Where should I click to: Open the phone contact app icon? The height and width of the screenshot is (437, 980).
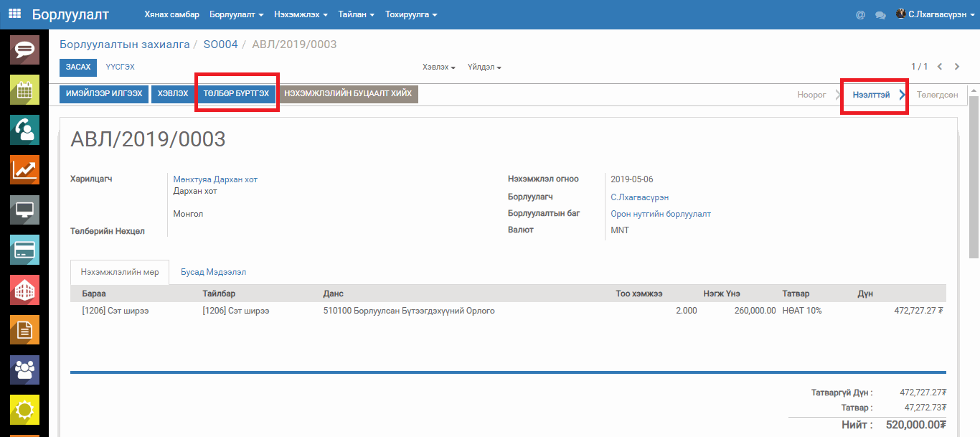pyautogui.click(x=24, y=130)
